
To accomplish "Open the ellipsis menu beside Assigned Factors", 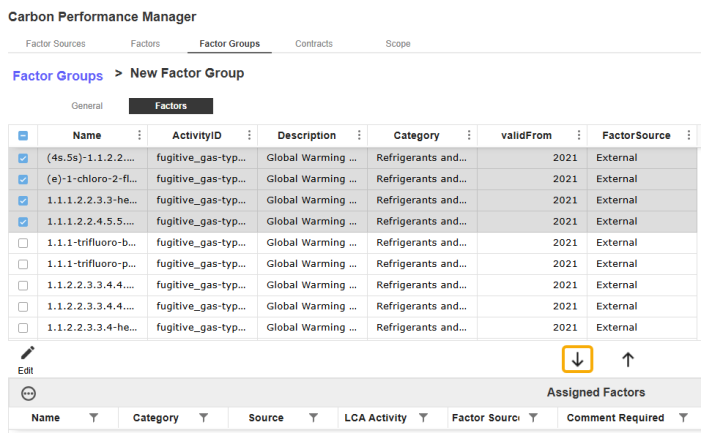I will coord(29,394).
